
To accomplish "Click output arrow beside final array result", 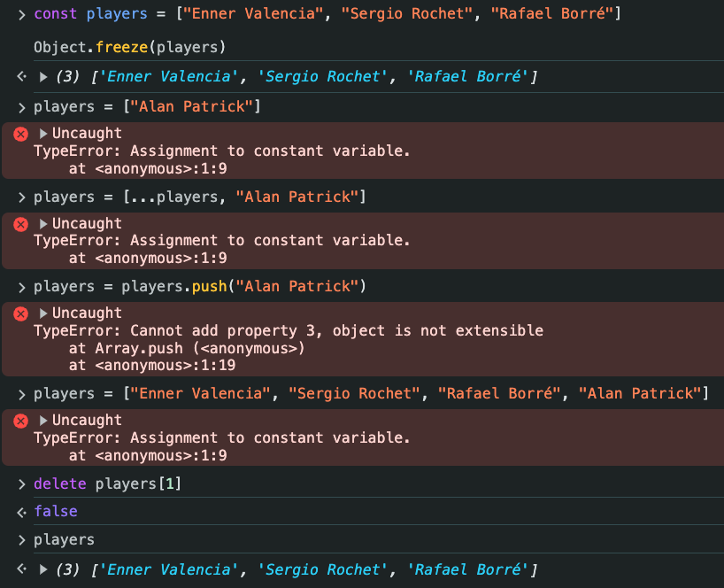I will coord(22,569).
